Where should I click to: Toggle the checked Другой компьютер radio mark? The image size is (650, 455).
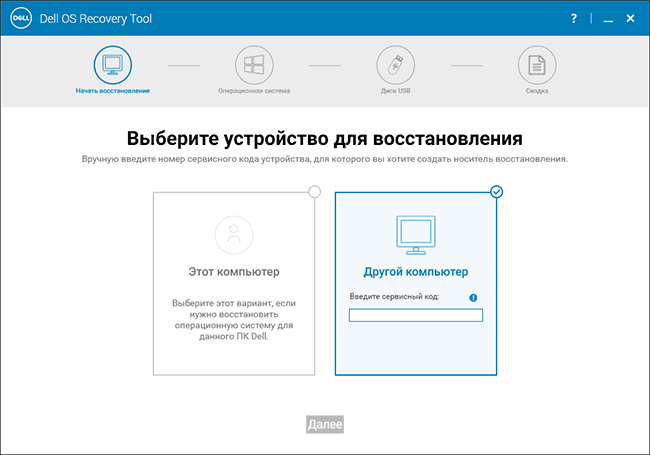[497, 192]
